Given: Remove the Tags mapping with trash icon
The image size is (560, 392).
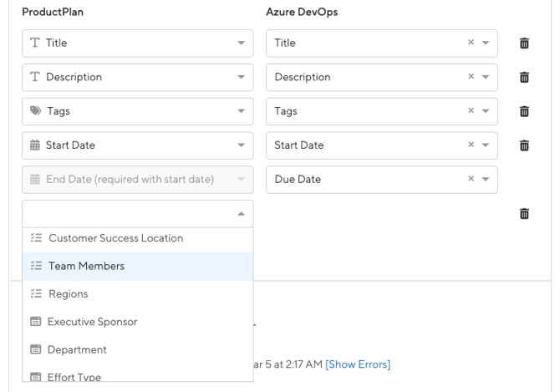Looking at the screenshot, I should coord(524,111).
